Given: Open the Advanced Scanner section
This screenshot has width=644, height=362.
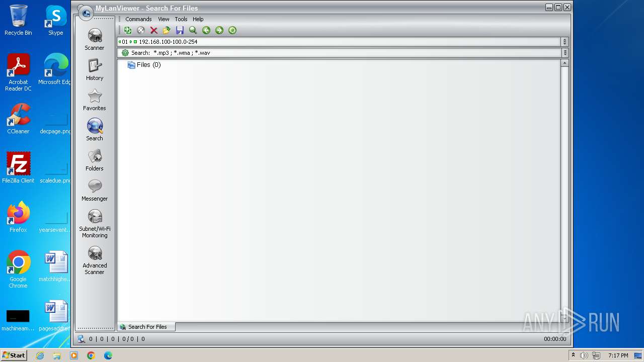Looking at the screenshot, I should click(95, 260).
